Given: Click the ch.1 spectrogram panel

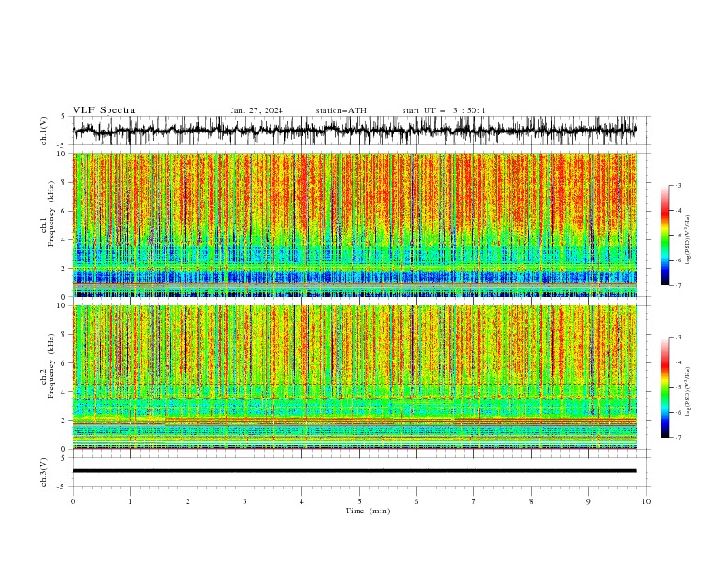Looking at the screenshot, I should tap(355, 224).
